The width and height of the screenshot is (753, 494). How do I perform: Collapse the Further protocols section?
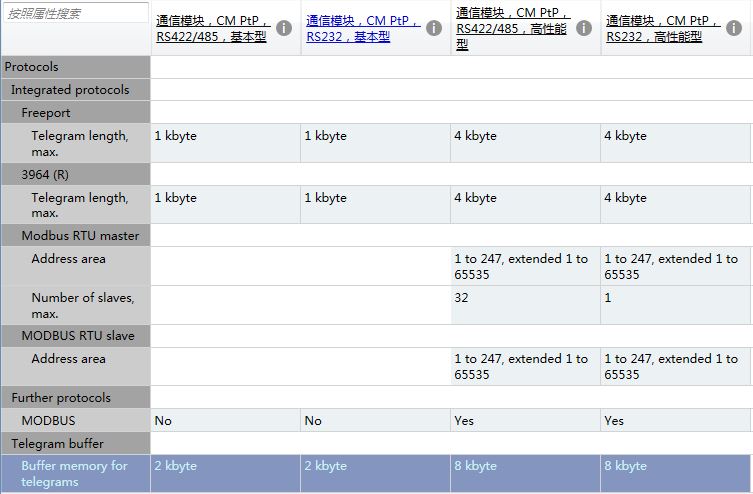[61, 398]
